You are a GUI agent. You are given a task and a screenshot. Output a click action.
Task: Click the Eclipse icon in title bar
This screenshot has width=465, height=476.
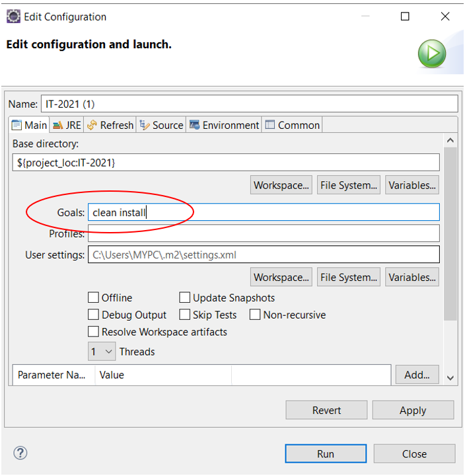click(13, 17)
